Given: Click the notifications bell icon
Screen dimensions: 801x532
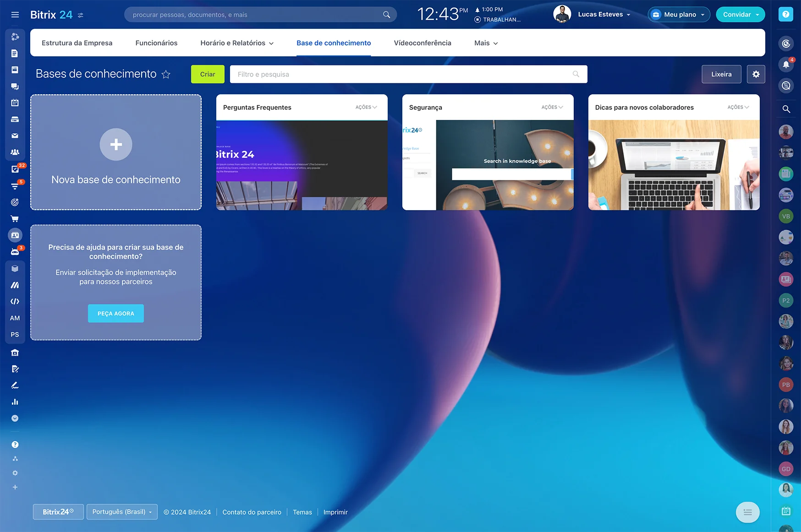Looking at the screenshot, I should click(786, 65).
